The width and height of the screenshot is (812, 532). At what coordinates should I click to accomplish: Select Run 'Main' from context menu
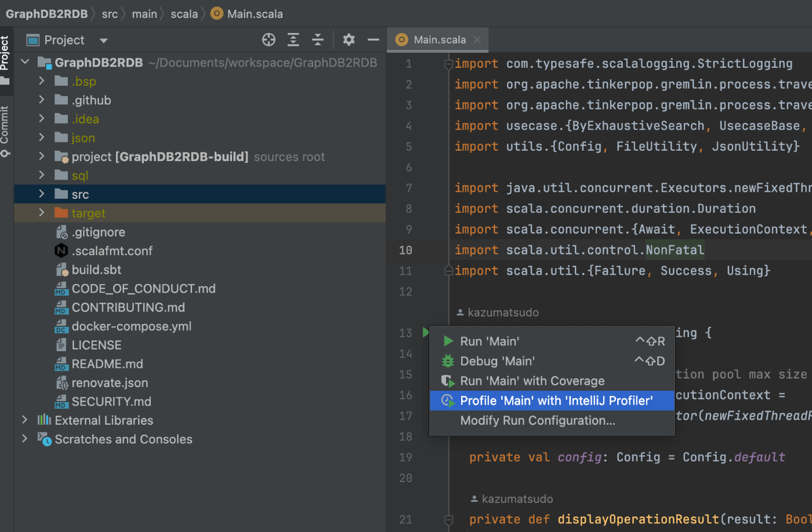point(490,341)
